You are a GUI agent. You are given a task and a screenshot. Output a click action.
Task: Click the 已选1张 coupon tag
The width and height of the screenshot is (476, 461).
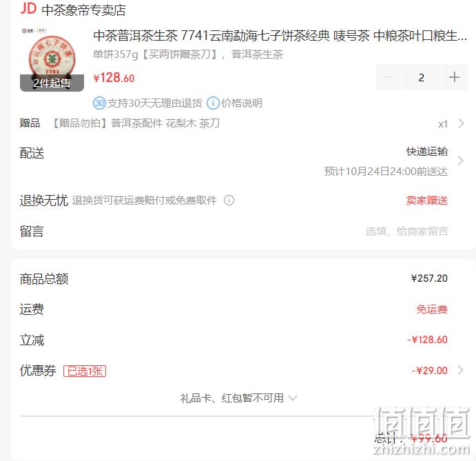(85, 371)
